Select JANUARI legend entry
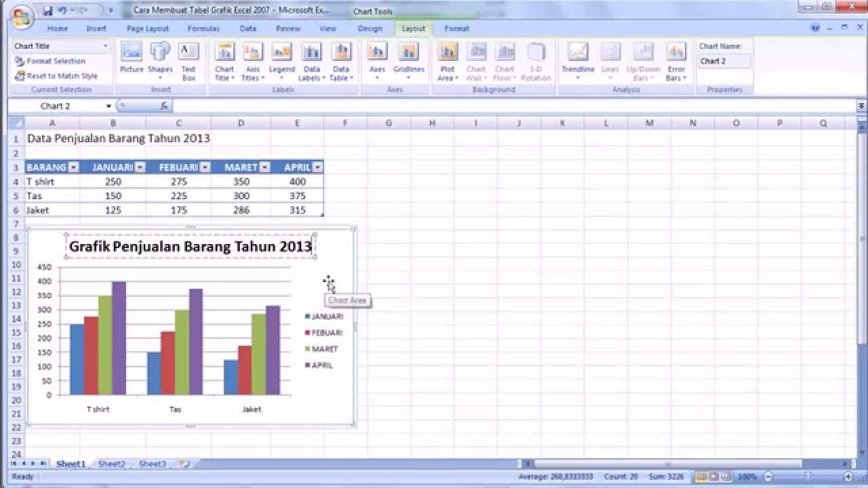This screenshot has height=488, width=868. click(x=324, y=317)
